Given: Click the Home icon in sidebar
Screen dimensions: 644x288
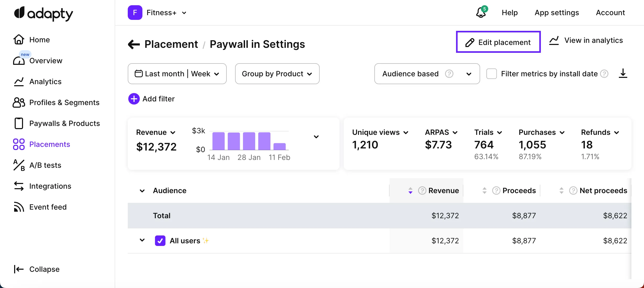Looking at the screenshot, I should tap(19, 40).
